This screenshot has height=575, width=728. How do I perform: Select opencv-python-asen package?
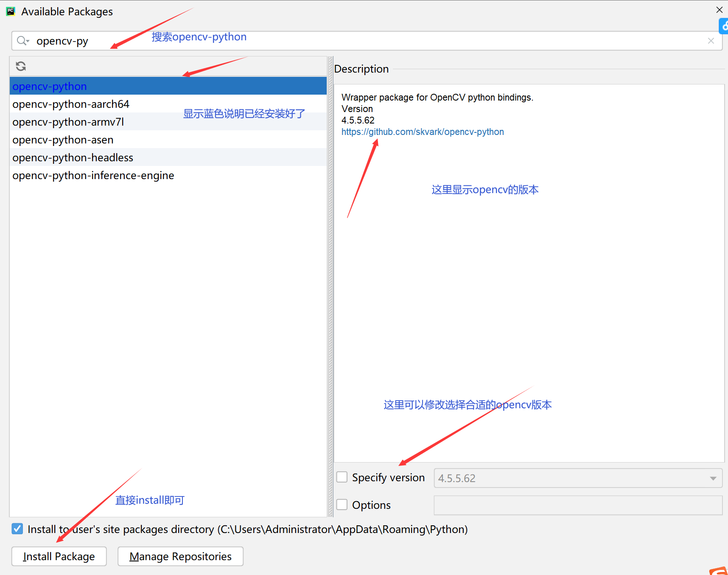(168, 140)
